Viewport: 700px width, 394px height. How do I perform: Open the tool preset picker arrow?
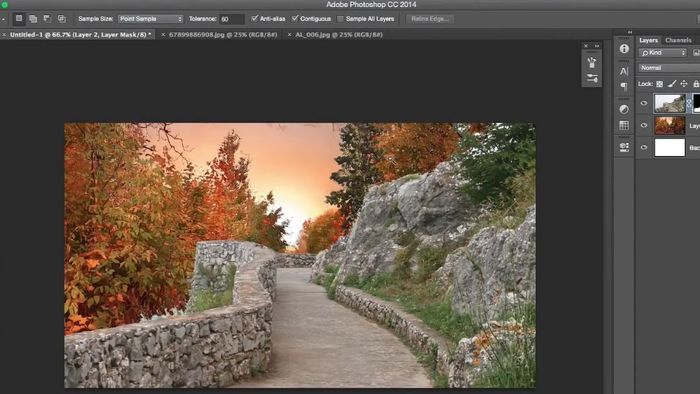(x=3, y=19)
